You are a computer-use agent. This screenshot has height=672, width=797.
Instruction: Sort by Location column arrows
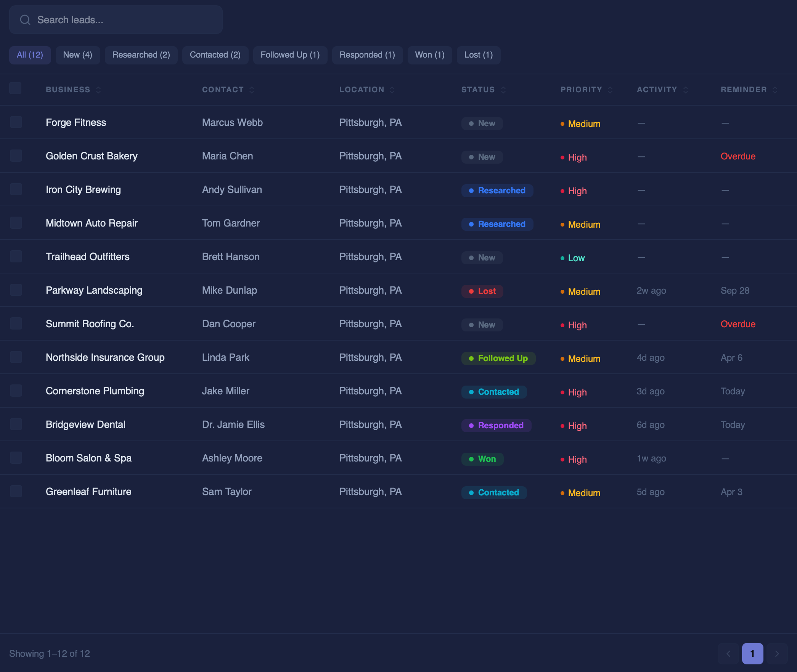point(392,90)
